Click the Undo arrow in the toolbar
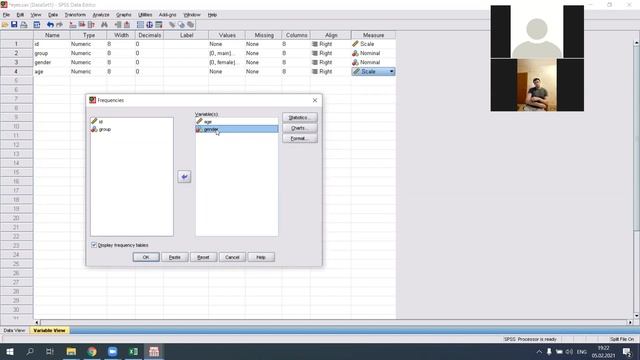The width and height of the screenshot is (640, 360). pyautogui.click(x=50, y=25)
